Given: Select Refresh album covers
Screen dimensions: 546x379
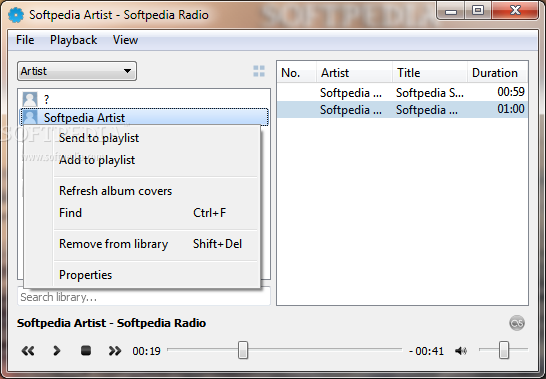Looking at the screenshot, I should [x=142, y=191].
